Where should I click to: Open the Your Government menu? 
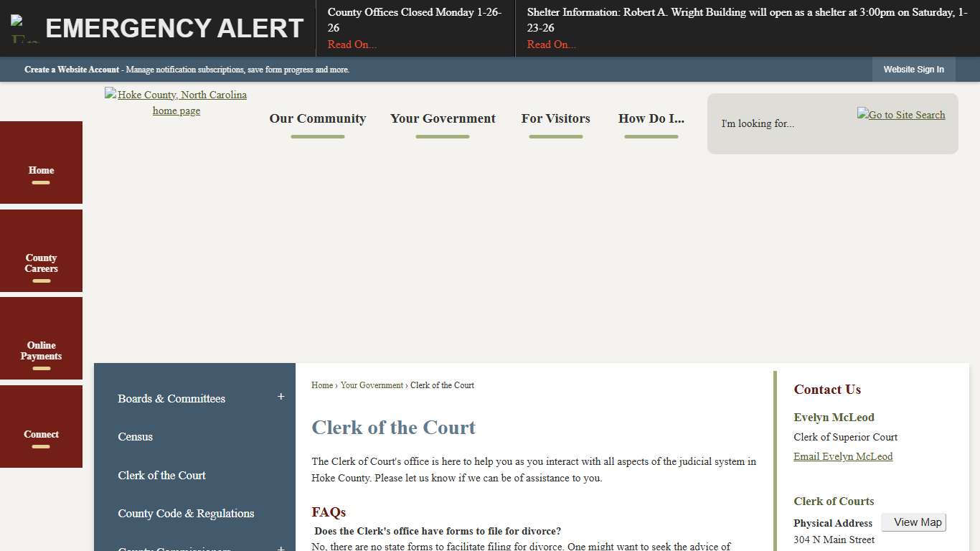pos(443,118)
